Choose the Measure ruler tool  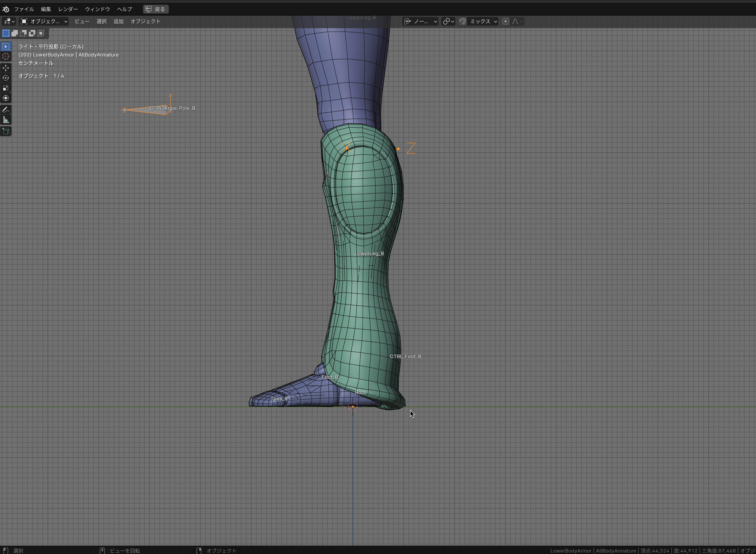tap(6, 120)
